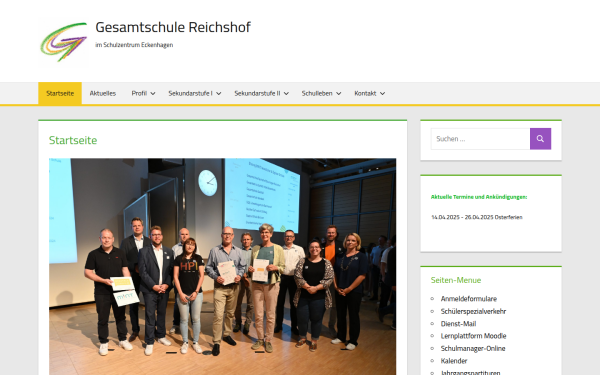Image resolution: width=600 pixels, height=375 pixels.
Task: Open the Schulmanager-Online link
Action: tap(473, 348)
